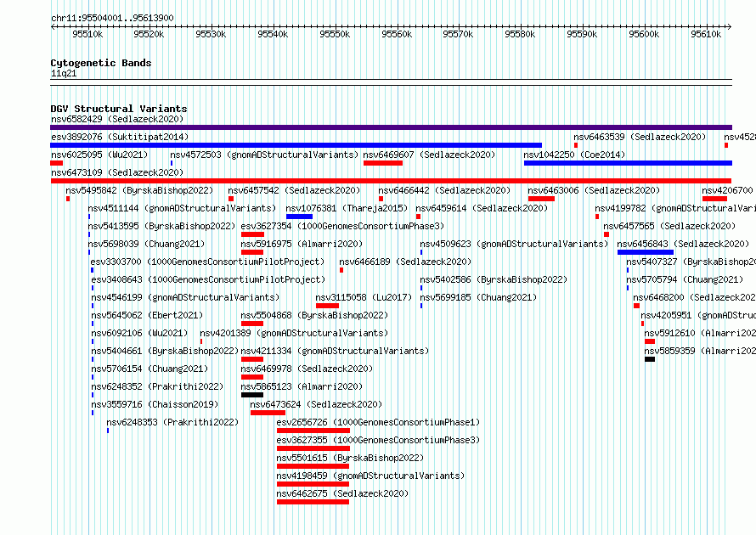Open esv3303700 (1000GenomesConsortiumPilotProject) label
756x535 pixels.
[207, 262]
